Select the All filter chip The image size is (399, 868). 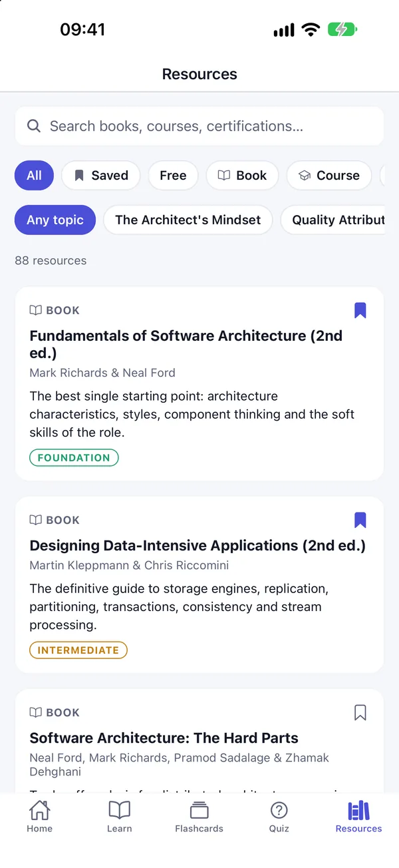point(34,176)
